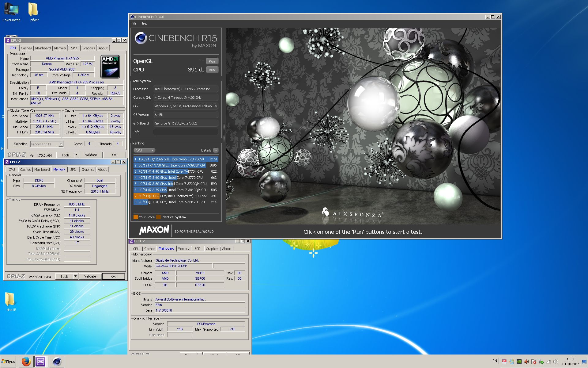Open the Help menu in Cinebench

point(144,23)
